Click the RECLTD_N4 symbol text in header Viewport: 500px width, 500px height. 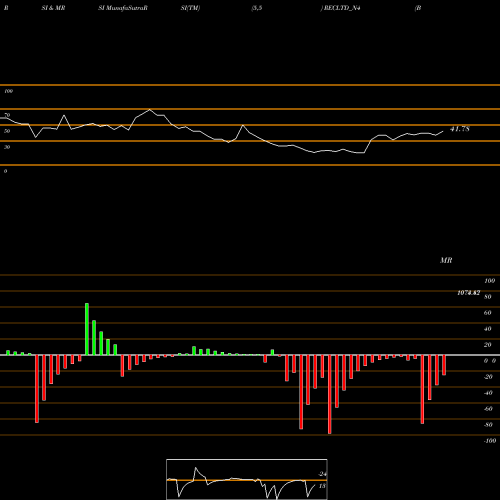point(342,8)
